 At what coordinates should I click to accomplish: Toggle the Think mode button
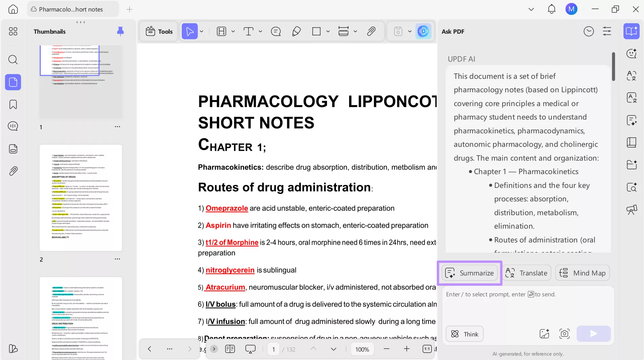pos(465,334)
